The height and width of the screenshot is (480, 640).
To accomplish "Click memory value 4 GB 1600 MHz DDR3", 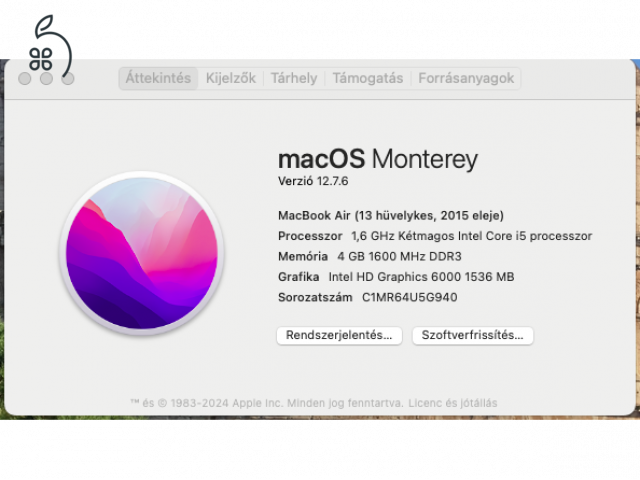I will (x=399, y=256).
